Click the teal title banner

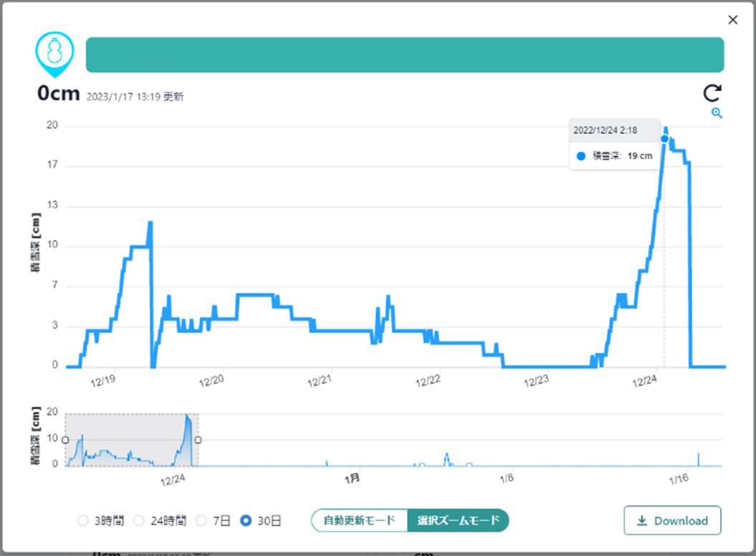(405, 55)
